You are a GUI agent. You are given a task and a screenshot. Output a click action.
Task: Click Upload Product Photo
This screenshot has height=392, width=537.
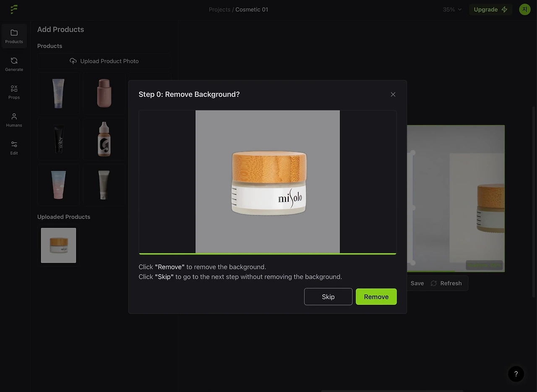coord(104,61)
